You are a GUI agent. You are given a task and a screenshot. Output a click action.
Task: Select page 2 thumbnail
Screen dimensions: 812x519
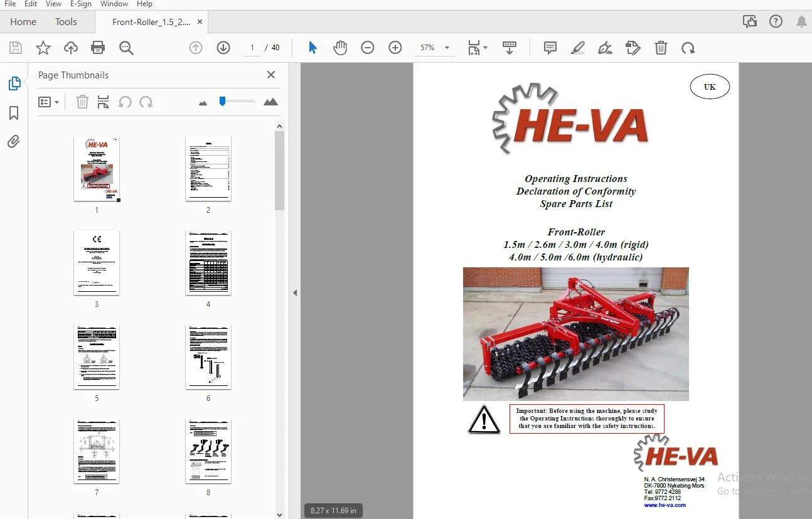[208, 169]
